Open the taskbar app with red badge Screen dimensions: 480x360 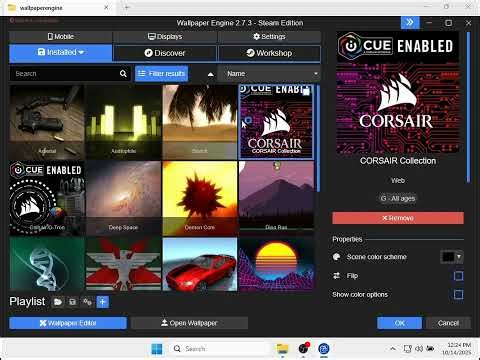coord(303,349)
